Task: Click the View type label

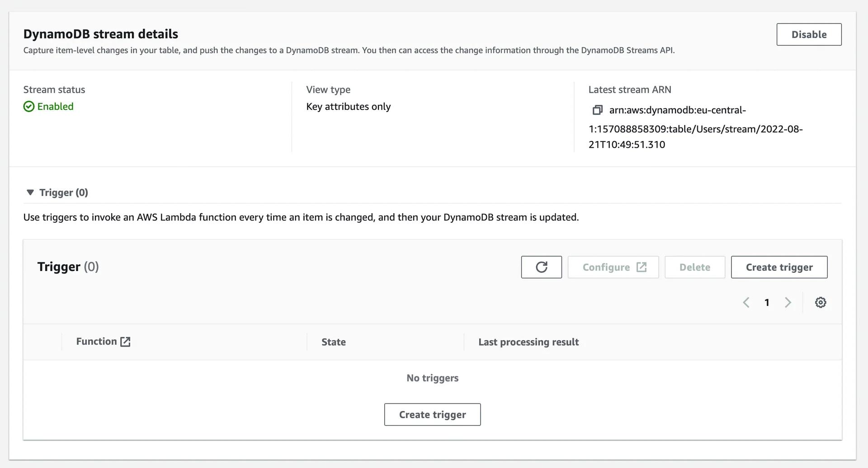Action: (328, 89)
